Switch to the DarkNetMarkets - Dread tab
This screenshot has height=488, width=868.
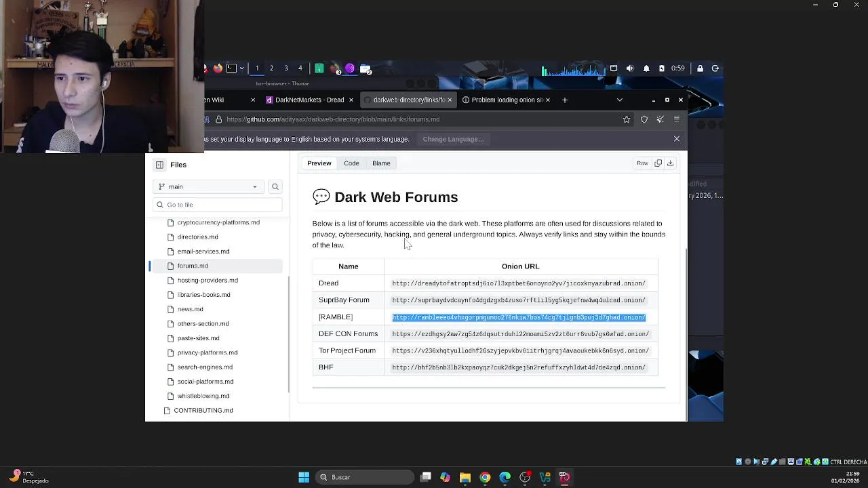click(x=310, y=100)
